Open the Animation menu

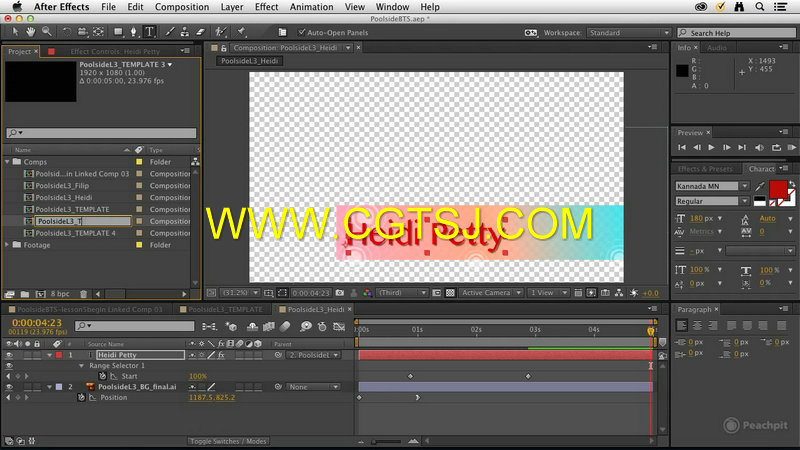(x=311, y=7)
